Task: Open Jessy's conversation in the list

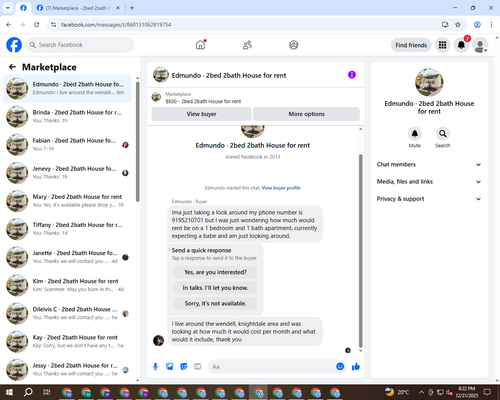Action: click(67, 370)
